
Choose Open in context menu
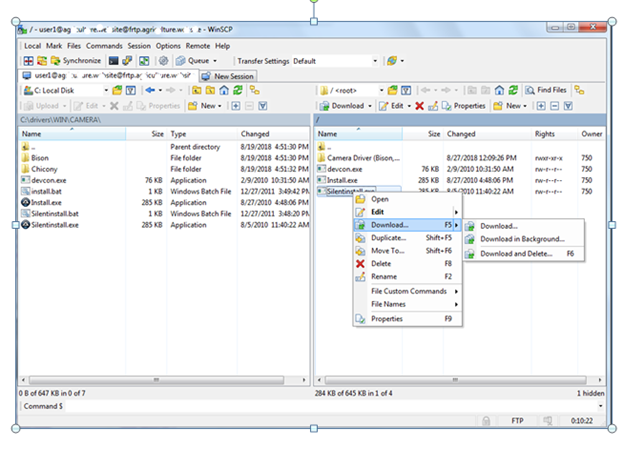[x=408, y=199]
